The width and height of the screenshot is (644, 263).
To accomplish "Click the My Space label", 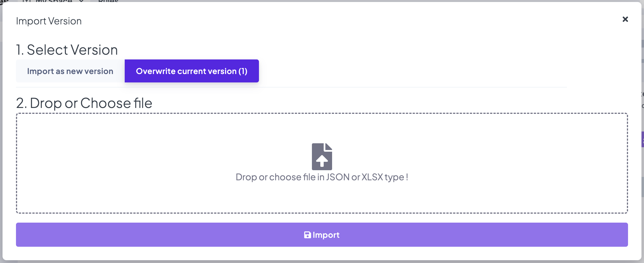I will click(x=54, y=1).
